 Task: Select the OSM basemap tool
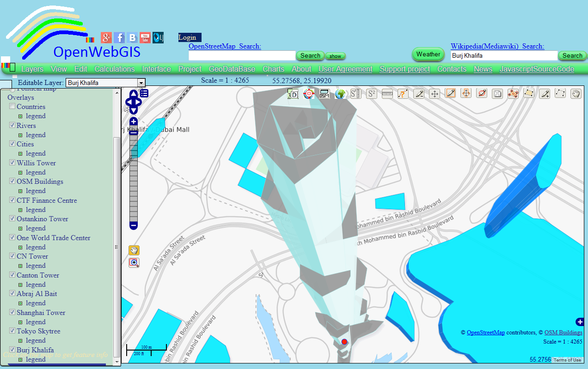coord(324,93)
